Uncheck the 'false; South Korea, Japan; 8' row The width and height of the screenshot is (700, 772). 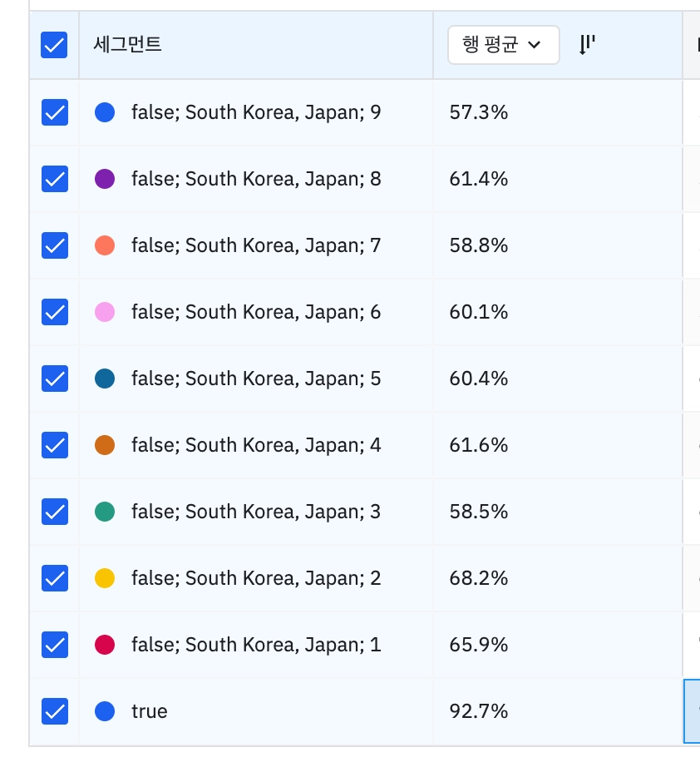pos(55,179)
